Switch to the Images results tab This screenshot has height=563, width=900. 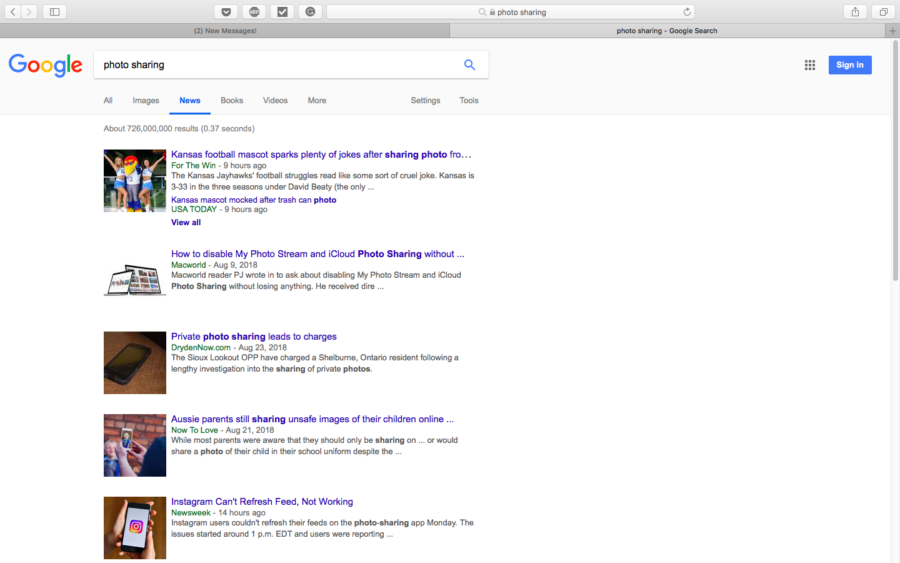click(x=146, y=100)
